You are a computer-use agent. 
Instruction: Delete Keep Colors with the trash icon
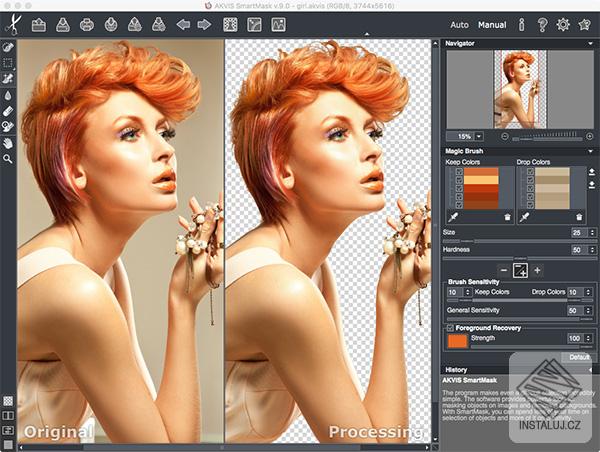507,217
